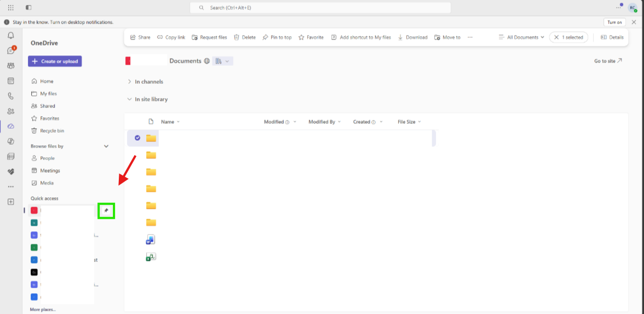Image resolution: width=644 pixels, height=314 pixels.
Task: Click Create or upload button
Action: [x=55, y=61]
